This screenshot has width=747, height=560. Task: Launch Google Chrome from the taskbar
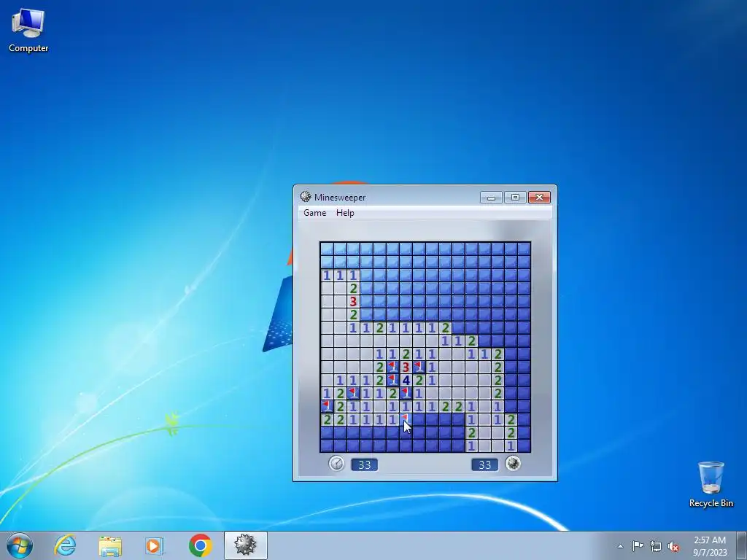coord(200,545)
